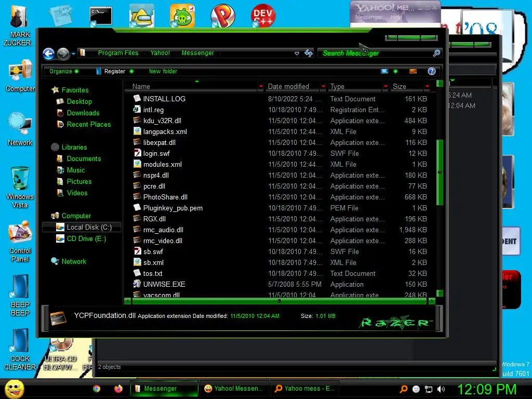The width and height of the screenshot is (532, 399).
Task: Change the view with the views icon
Action: 384,71
